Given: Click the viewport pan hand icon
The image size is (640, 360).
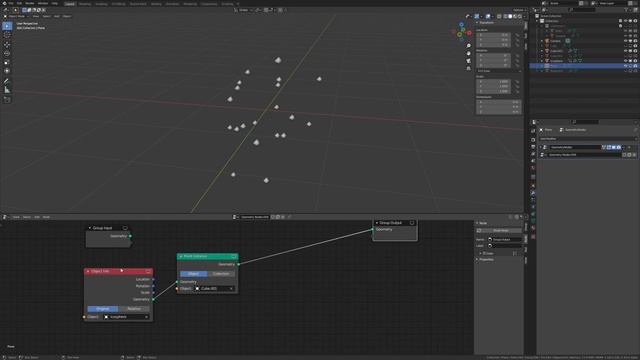Looking at the screenshot, I should [x=469, y=53].
